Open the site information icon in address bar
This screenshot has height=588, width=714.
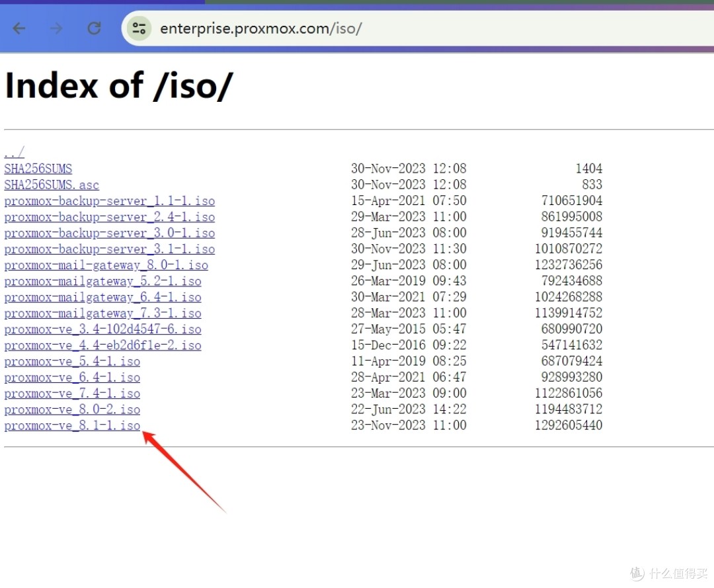point(139,28)
